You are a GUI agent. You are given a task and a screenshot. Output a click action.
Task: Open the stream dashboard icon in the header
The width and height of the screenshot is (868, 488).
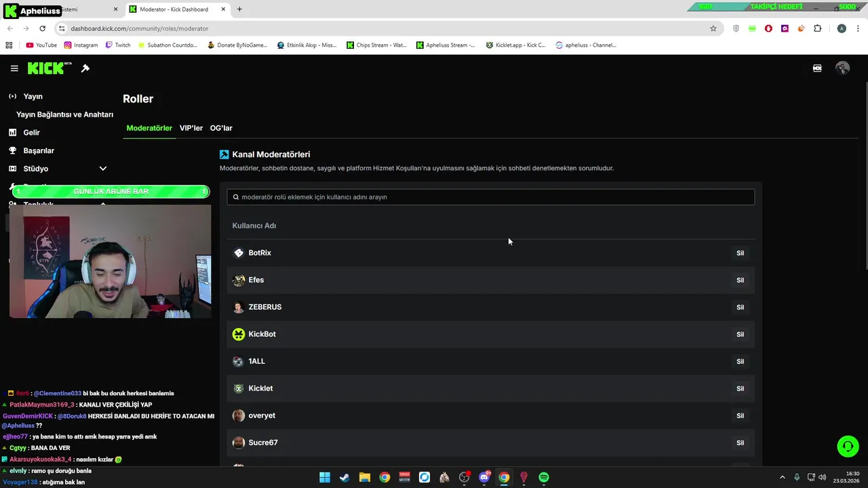(817, 68)
